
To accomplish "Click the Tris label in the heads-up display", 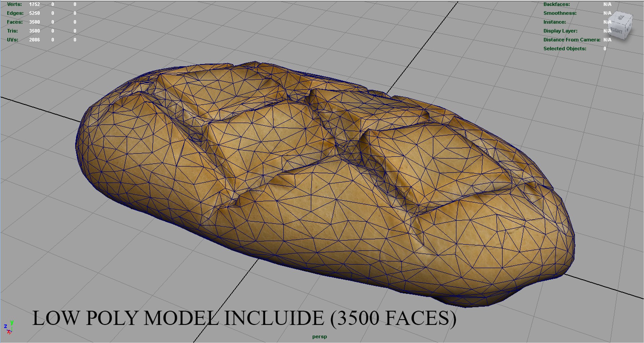I will click(12, 31).
